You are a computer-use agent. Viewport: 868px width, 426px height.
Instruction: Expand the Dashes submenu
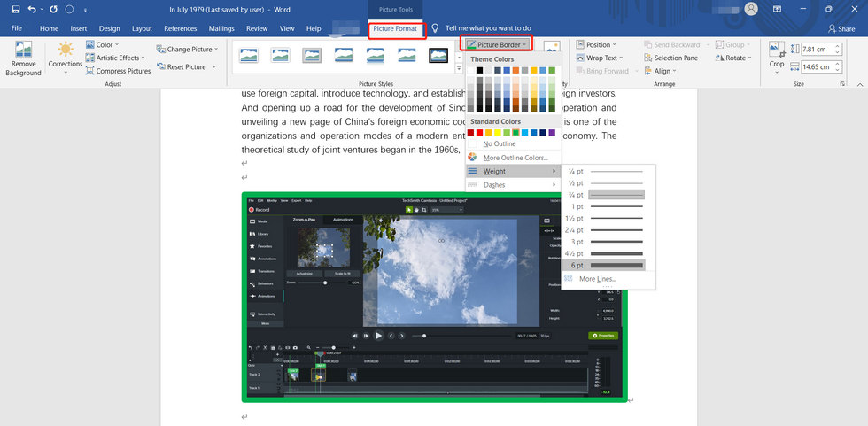point(514,185)
